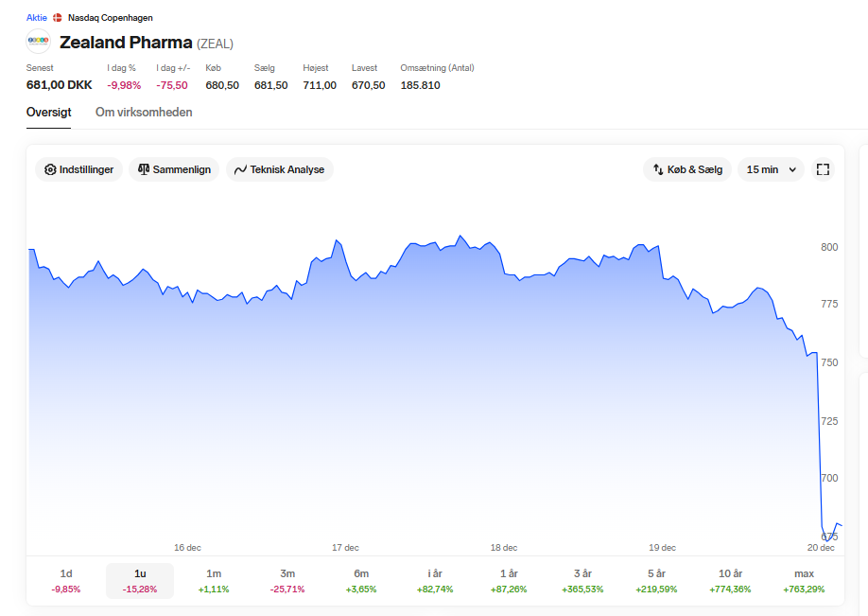
Task: Click the 19 dec axis label
Action: 662,547
